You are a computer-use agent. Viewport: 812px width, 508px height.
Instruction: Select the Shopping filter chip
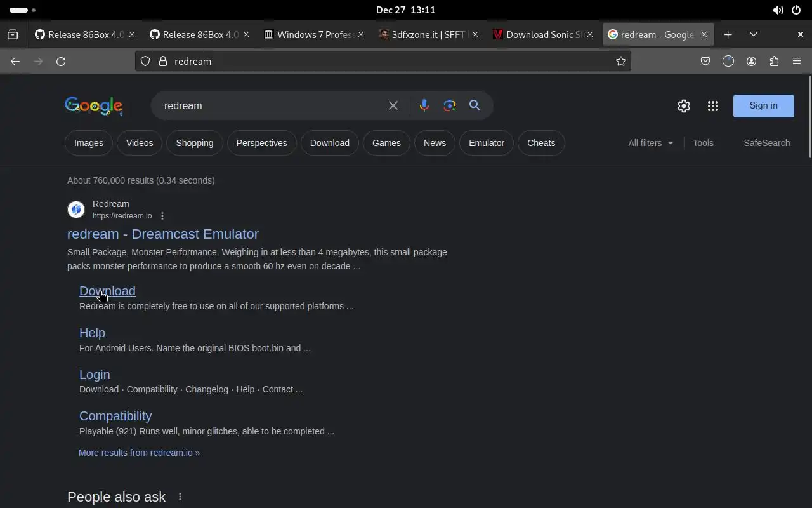195,143
